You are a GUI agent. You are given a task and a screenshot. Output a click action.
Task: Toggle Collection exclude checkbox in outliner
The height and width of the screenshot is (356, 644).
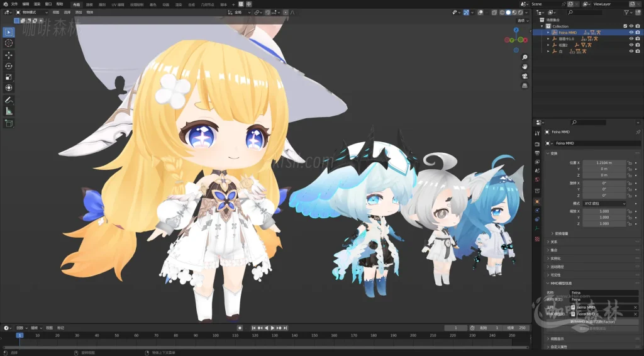click(625, 26)
